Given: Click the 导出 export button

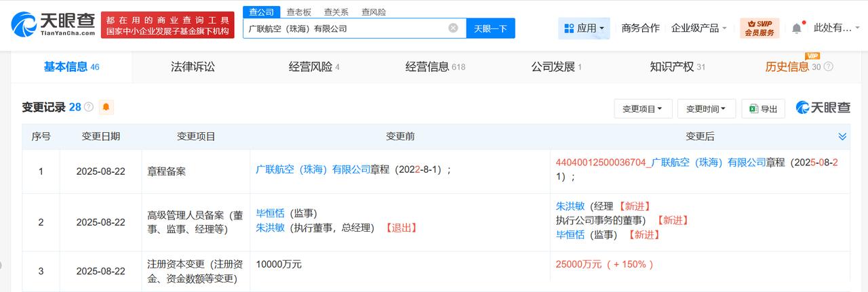Looking at the screenshot, I should tap(763, 108).
